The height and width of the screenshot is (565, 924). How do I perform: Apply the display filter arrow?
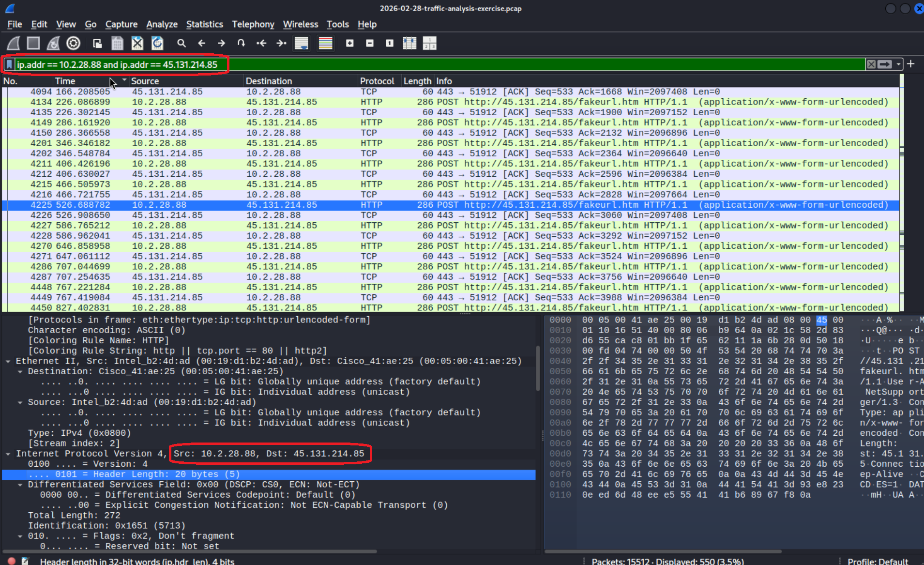(x=885, y=64)
